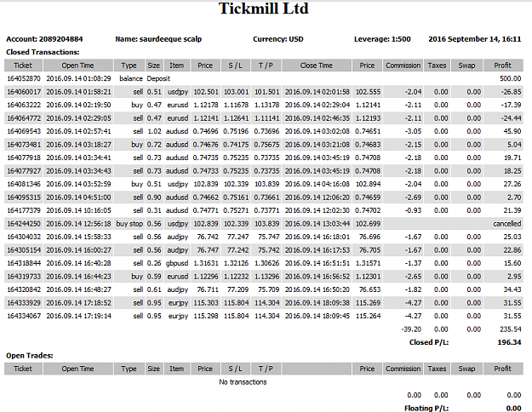
Task: Select ticket 164073481
Action: [x=24, y=145]
